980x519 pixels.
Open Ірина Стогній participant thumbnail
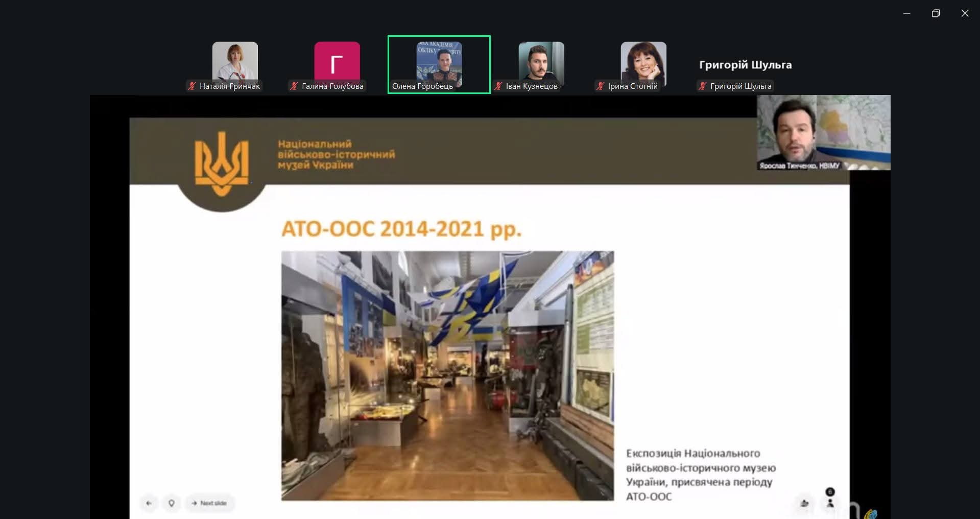click(x=643, y=60)
